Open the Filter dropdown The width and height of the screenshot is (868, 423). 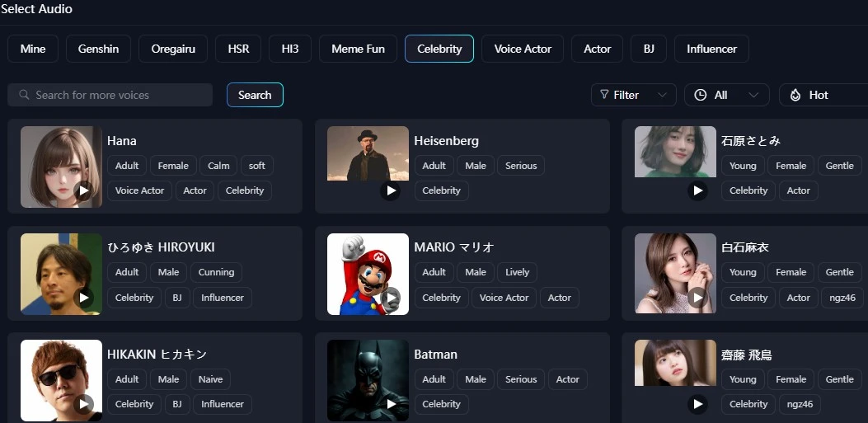(634, 95)
